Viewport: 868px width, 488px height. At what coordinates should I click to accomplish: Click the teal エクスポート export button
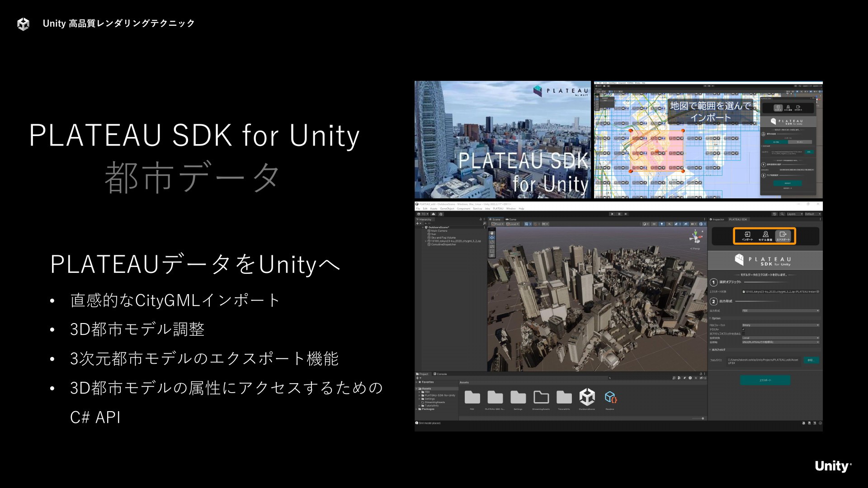765,380
